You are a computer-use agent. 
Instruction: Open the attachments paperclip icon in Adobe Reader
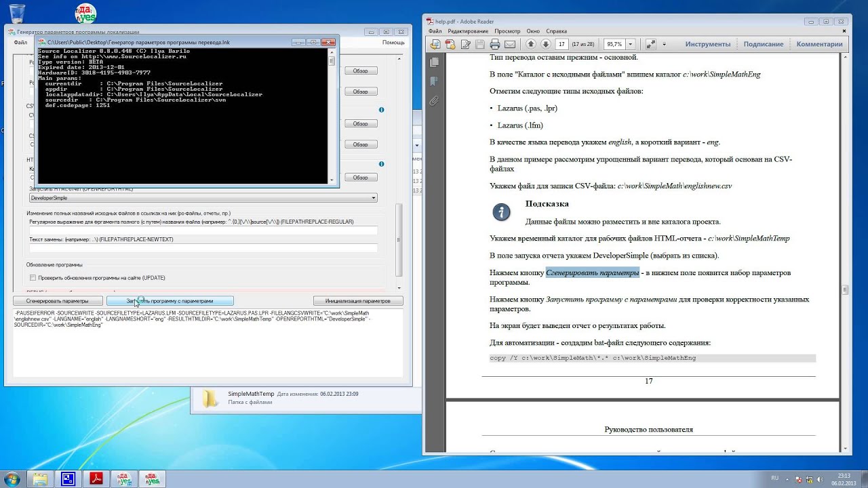point(434,101)
